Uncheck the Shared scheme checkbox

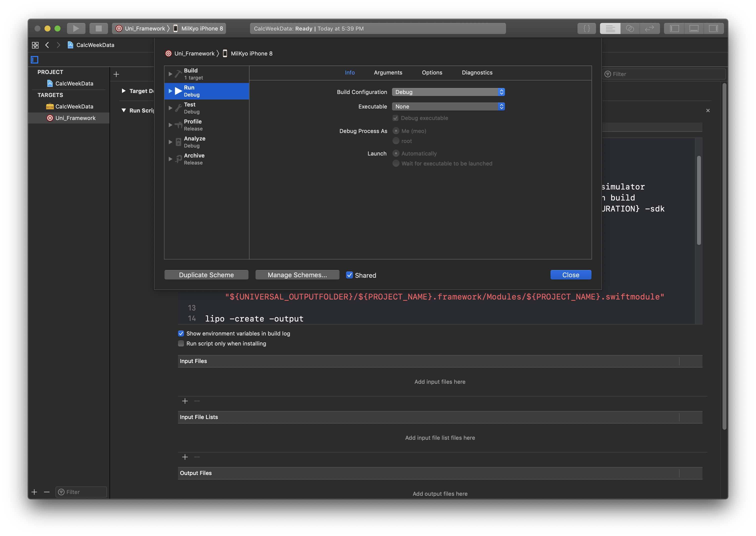(x=349, y=275)
